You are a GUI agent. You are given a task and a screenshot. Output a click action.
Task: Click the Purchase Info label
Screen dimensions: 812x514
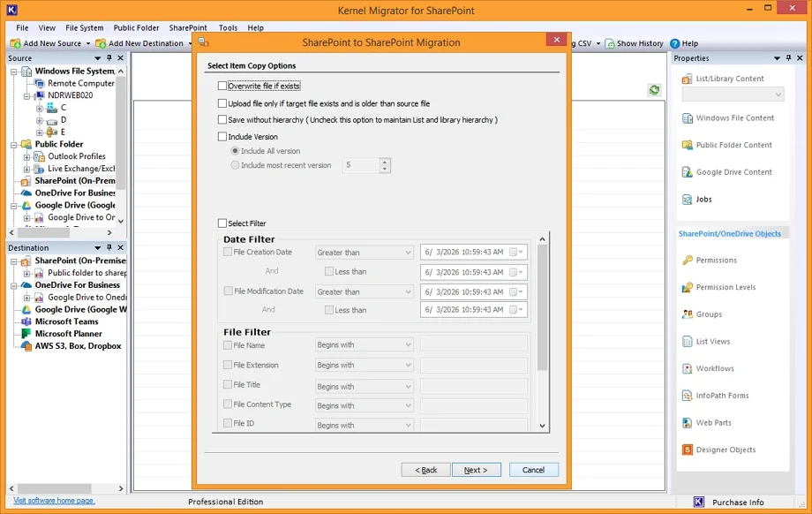pos(738,503)
